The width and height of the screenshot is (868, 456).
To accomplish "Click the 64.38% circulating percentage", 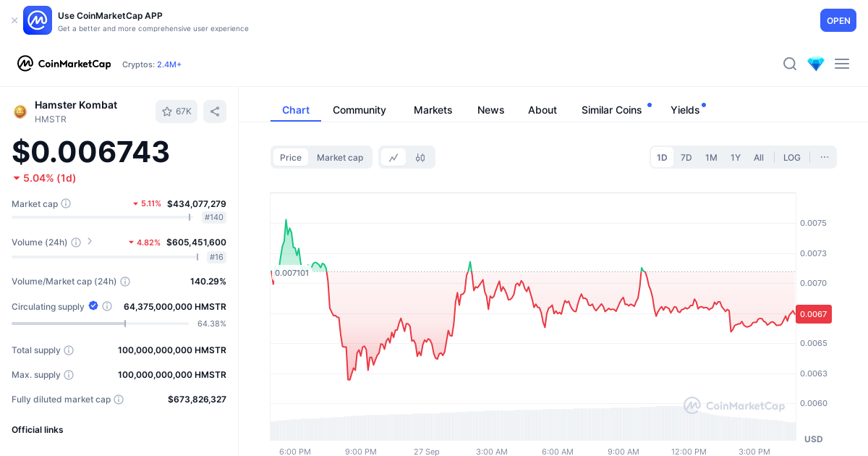I will click(212, 324).
